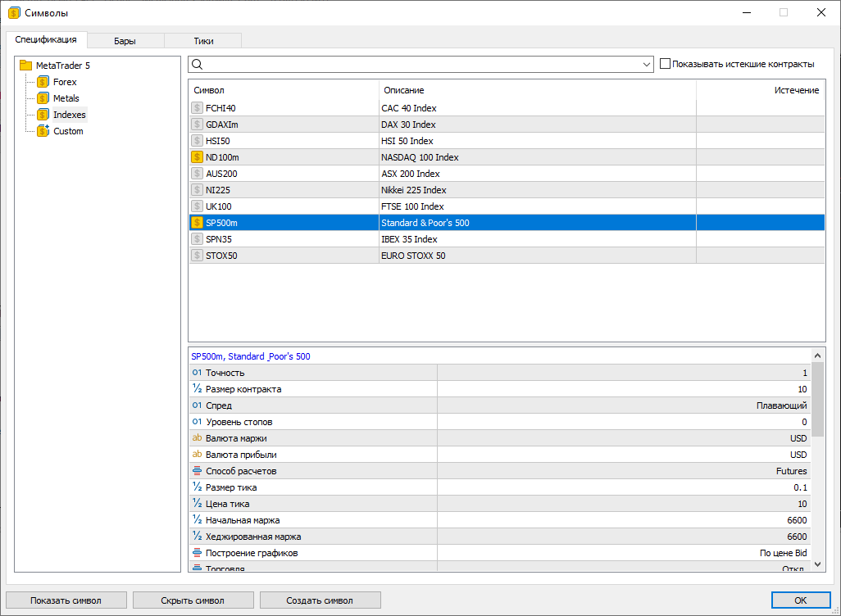Switch to the Бары tab
Viewport: 841px width, 616px height.
125,41
